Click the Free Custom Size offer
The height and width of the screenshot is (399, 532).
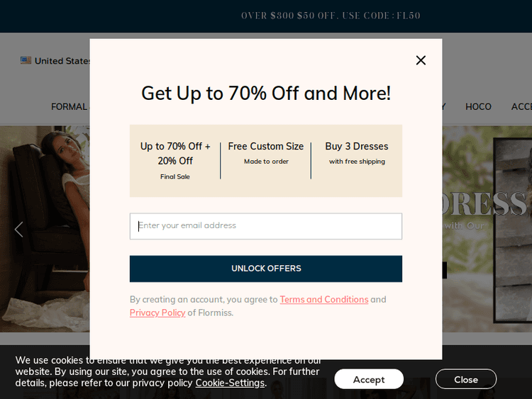(x=266, y=153)
